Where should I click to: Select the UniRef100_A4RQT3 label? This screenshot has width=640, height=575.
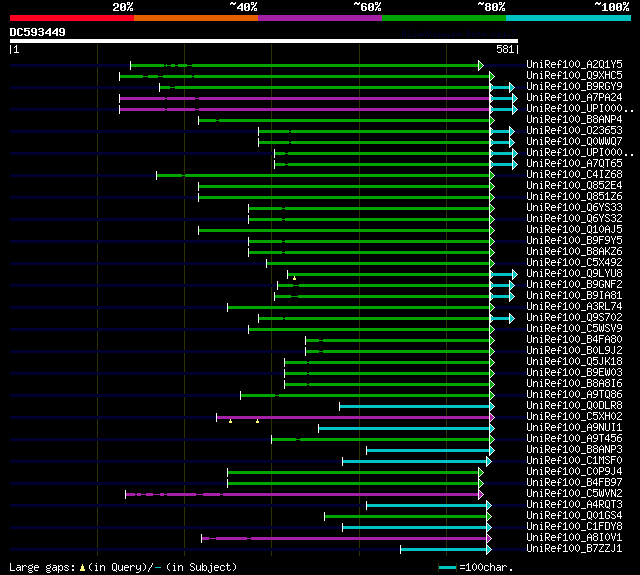click(x=574, y=505)
